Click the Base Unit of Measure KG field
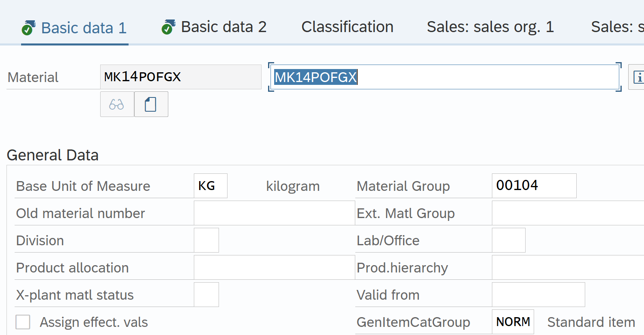This screenshot has width=644, height=335. click(x=210, y=186)
